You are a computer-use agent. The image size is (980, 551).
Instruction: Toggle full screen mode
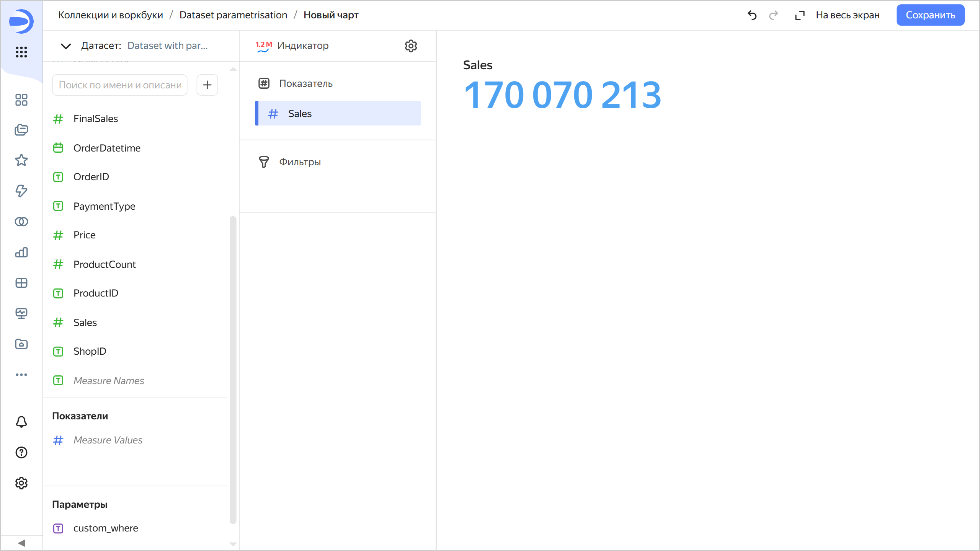[838, 15]
